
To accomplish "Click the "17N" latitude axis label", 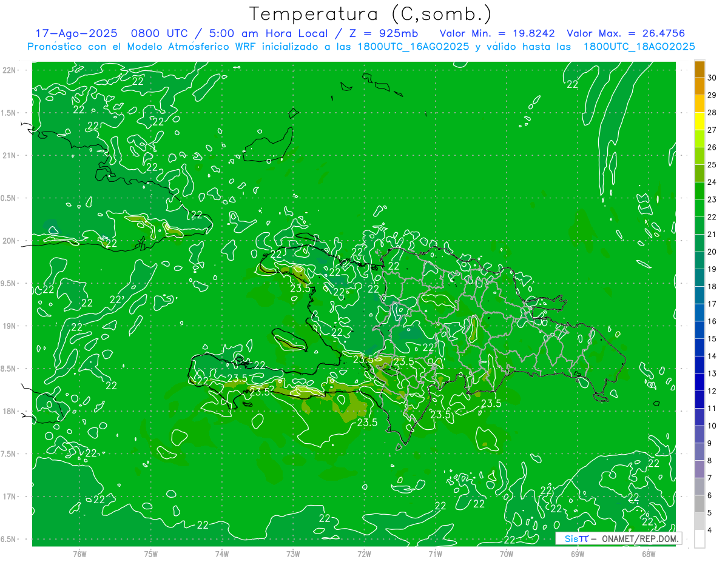I will tap(8, 497).
